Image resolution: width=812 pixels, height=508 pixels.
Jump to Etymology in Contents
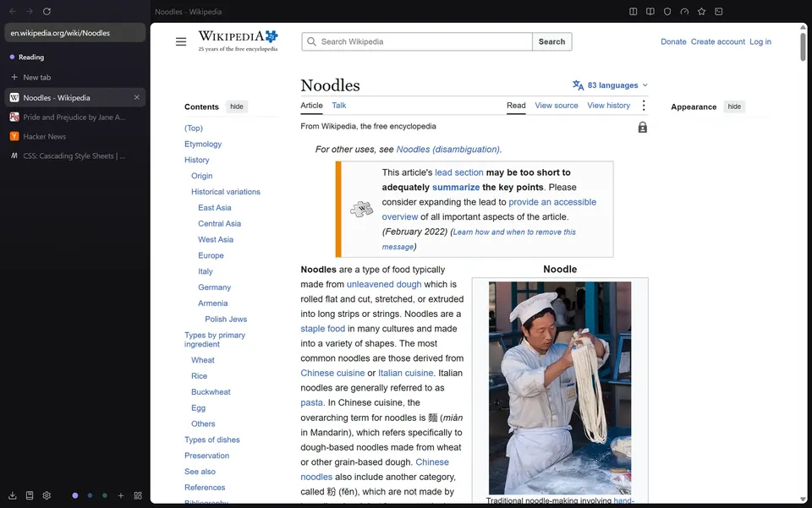[x=203, y=144]
